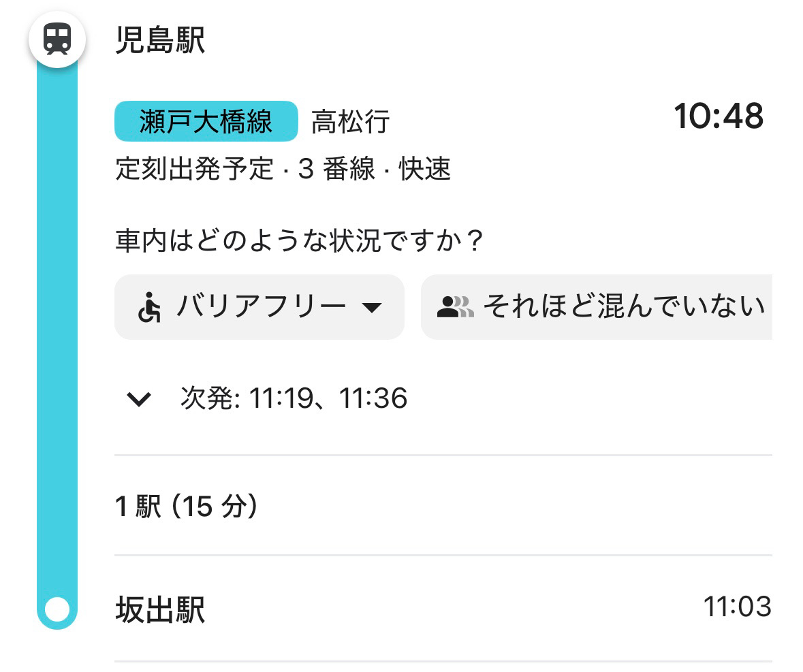The width and height of the screenshot is (803, 672).
Task: Tap the crowd people icon
Action: click(x=455, y=307)
